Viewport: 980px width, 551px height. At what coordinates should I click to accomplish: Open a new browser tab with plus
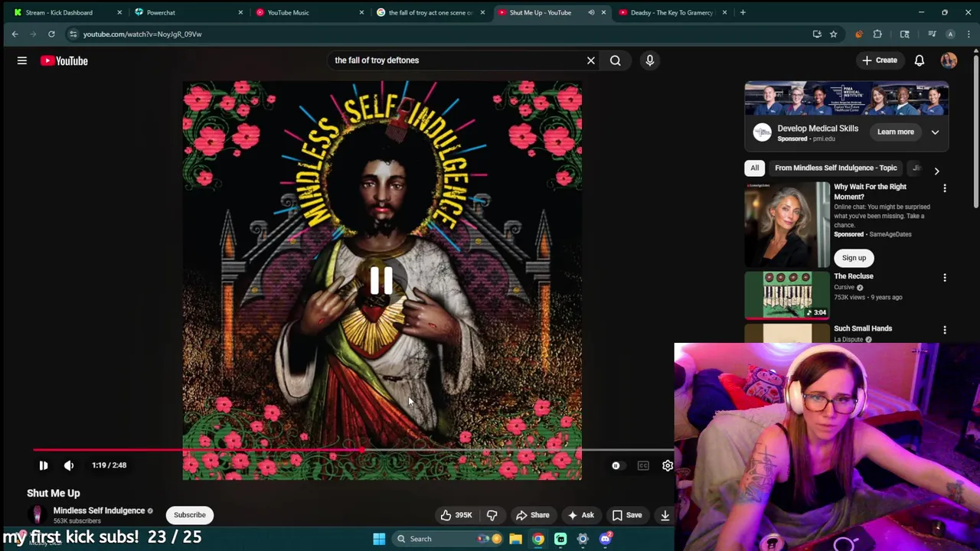point(743,12)
